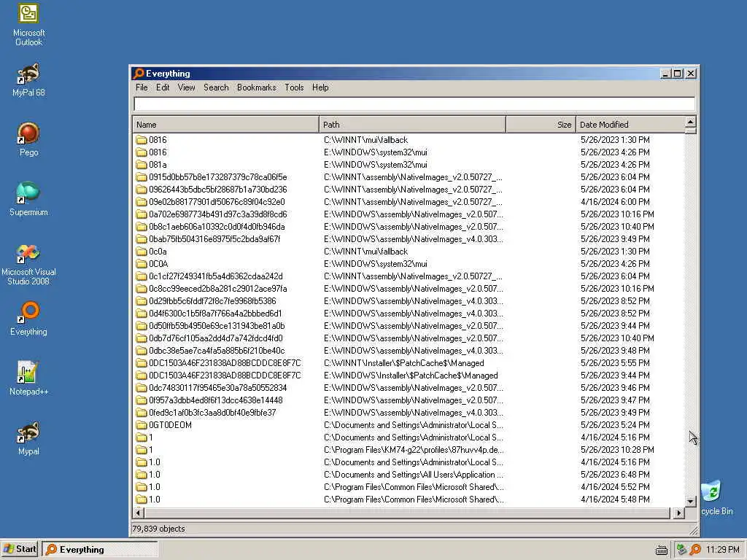The height and width of the screenshot is (560, 747).
Task: Sort results by Date Modified header
Action: 630,125
